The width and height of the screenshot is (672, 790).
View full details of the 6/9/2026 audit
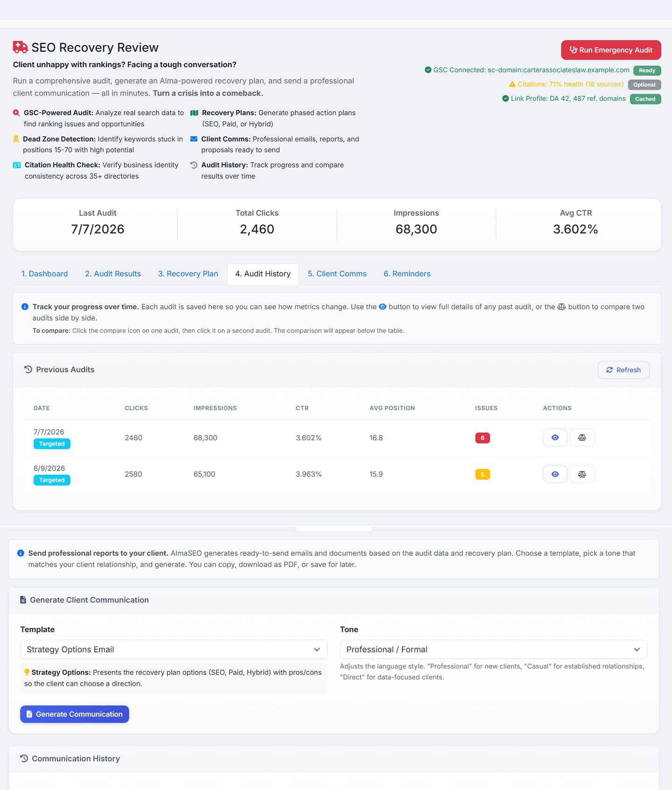(x=555, y=474)
